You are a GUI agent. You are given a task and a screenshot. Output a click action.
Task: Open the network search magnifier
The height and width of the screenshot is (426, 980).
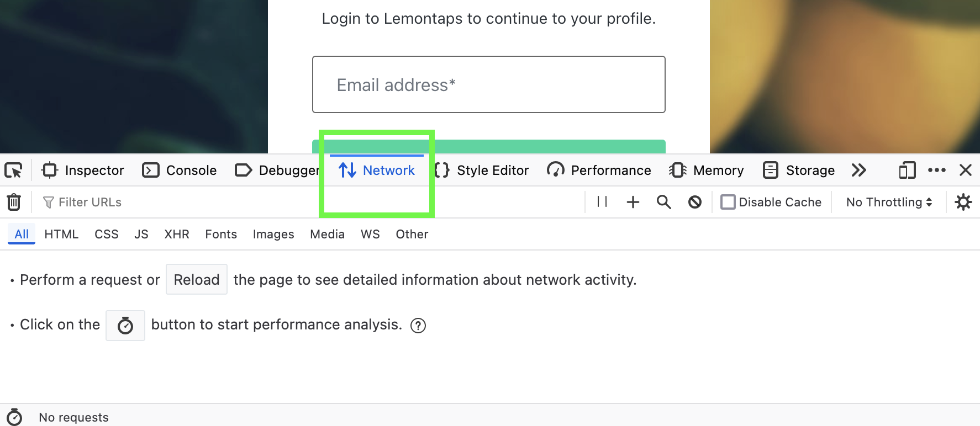point(664,203)
